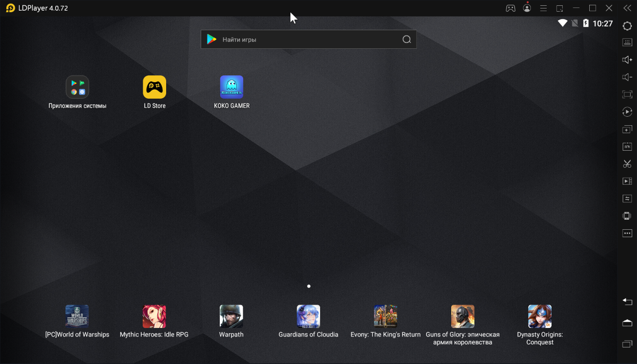Open the synchronizer arrows icon in sidebar
Viewport: 637px width, 364px height.
(x=627, y=198)
